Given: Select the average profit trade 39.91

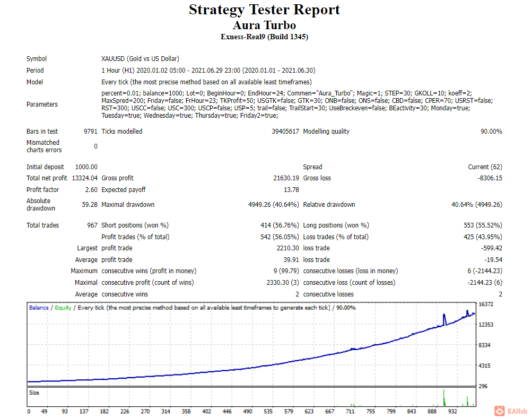Looking at the screenshot, I should [x=291, y=259].
